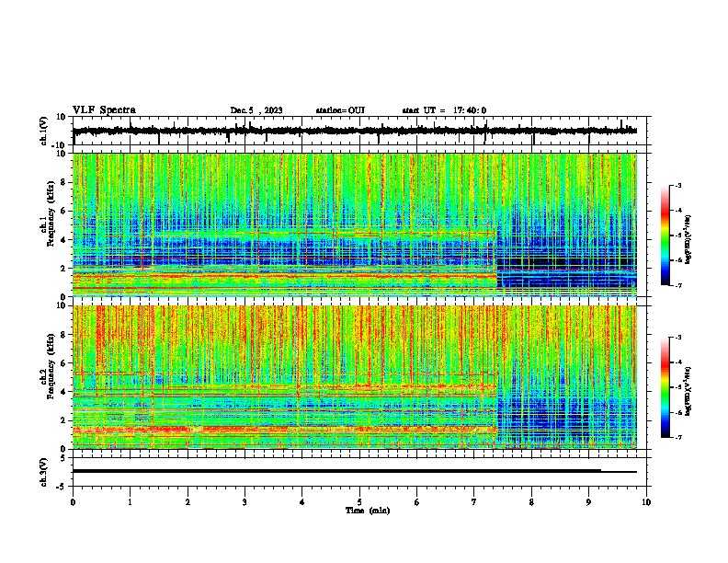Click the ch.1 spectrogram plot area

click(x=354, y=224)
